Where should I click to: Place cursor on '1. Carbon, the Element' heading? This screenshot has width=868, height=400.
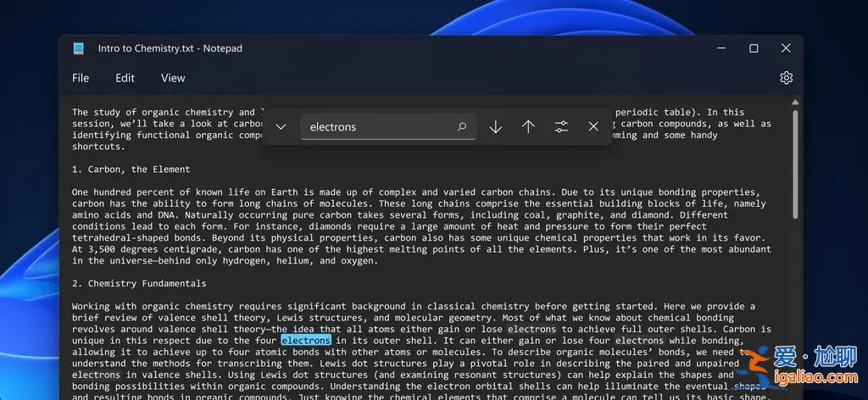pos(131,169)
